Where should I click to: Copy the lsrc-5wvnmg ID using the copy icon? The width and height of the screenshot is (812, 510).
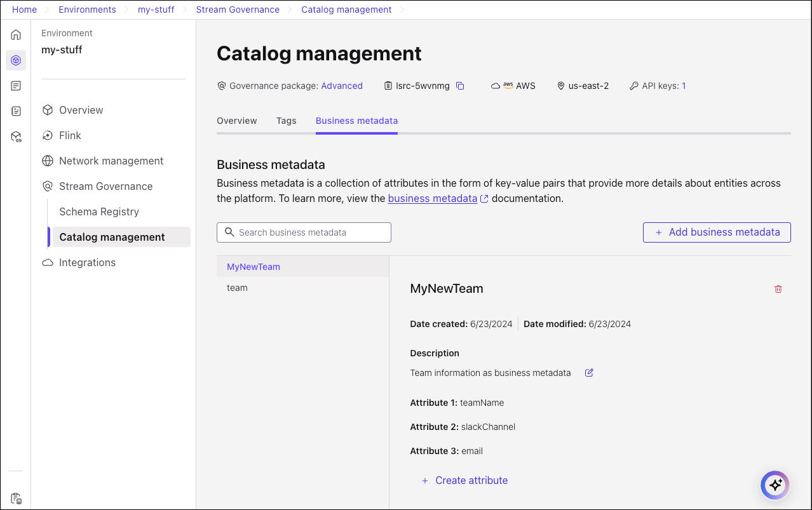tap(460, 85)
